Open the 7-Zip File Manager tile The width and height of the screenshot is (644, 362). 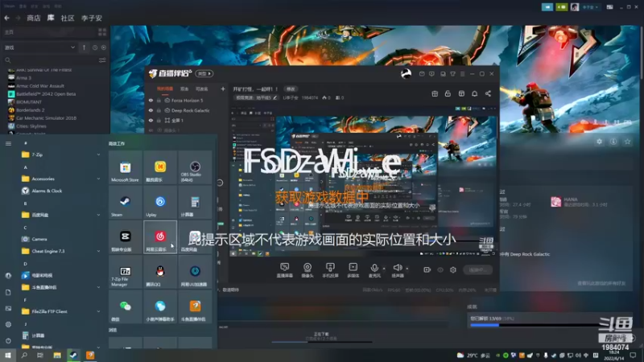[126, 272]
